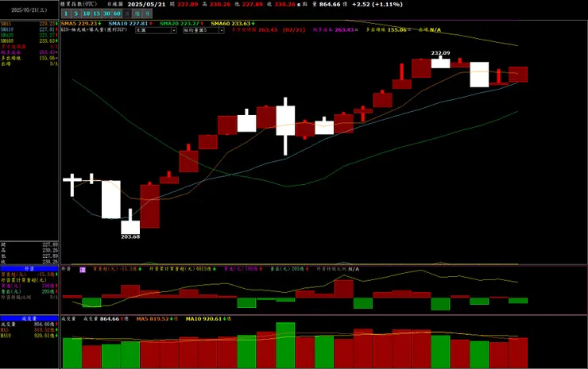Viewport: 588px width, 369px height.
Task: Click the purple settings icon in 外資 panel
Action: (x=83, y=269)
